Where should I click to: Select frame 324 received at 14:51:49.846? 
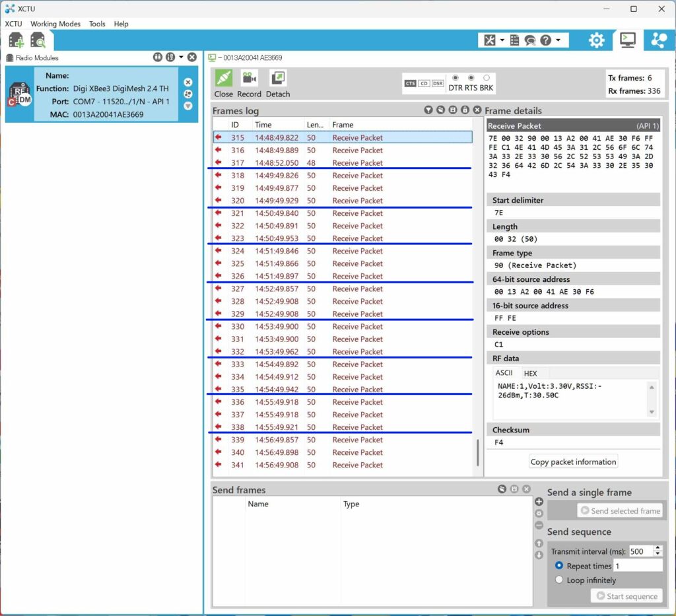(x=343, y=251)
